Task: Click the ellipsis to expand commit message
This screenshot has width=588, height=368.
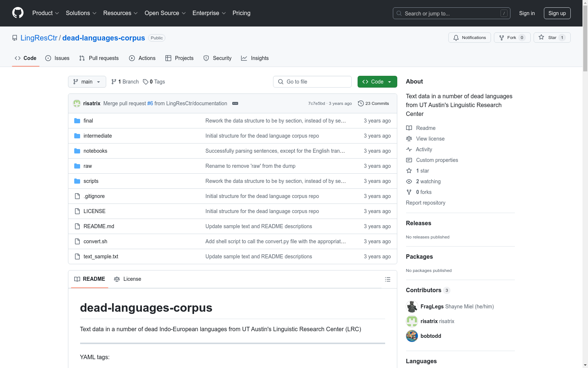Action: pos(235,103)
